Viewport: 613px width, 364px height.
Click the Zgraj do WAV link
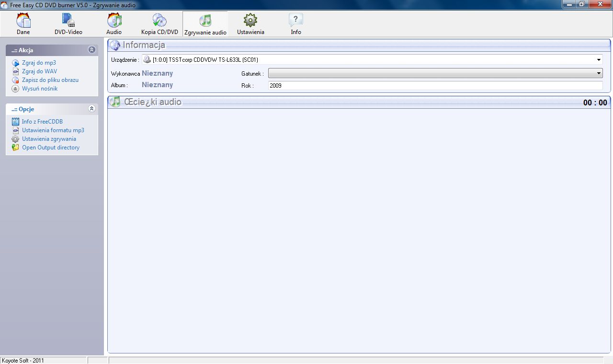(39, 71)
